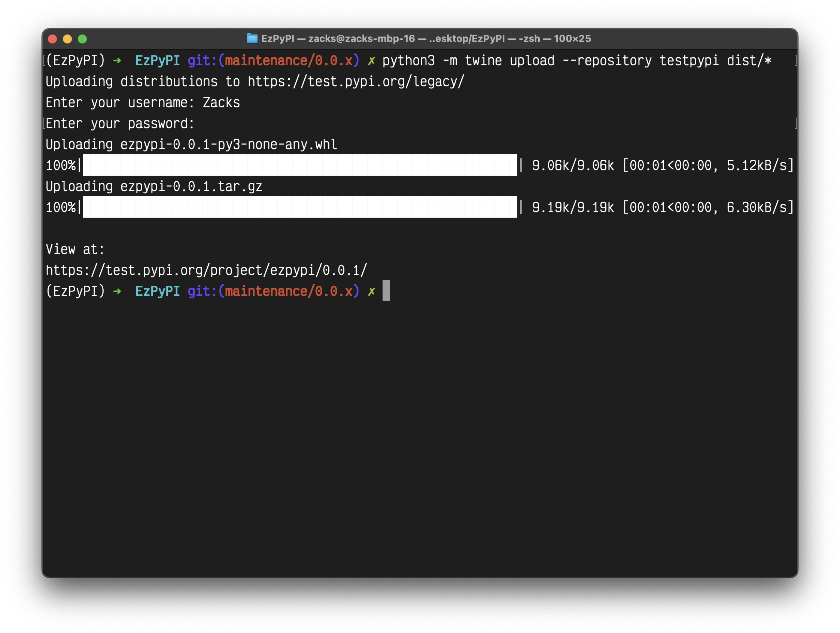Click the green arrow in first prompt
This screenshot has height=633, width=840.
click(x=117, y=61)
